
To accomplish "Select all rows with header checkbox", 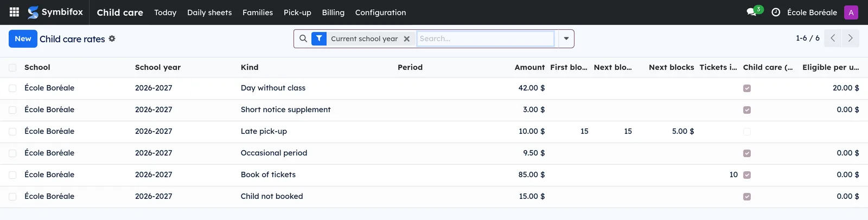I will (12, 67).
